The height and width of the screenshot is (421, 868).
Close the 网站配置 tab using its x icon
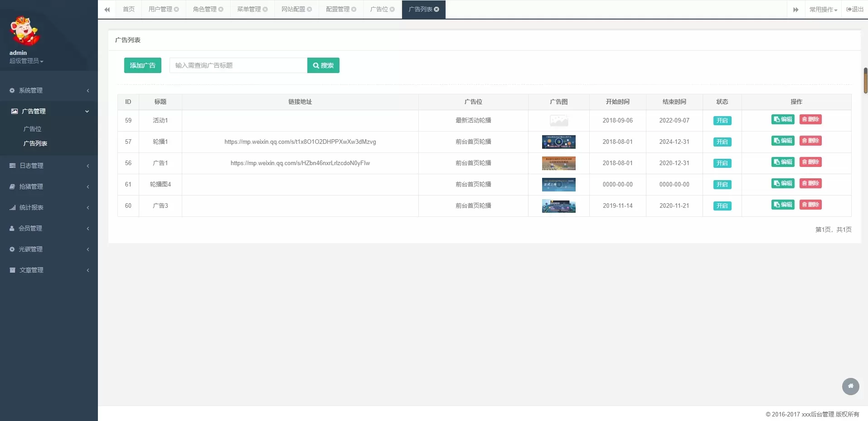pos(310,9)
